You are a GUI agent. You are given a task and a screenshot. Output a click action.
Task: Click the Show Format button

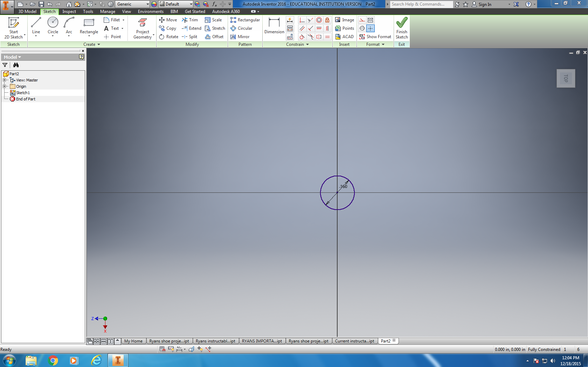tap(375, 37)
